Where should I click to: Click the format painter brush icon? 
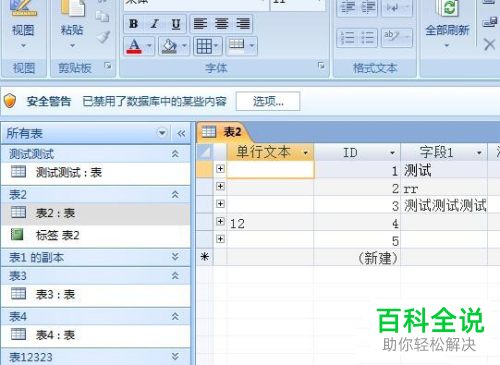[x=103, y=37]
